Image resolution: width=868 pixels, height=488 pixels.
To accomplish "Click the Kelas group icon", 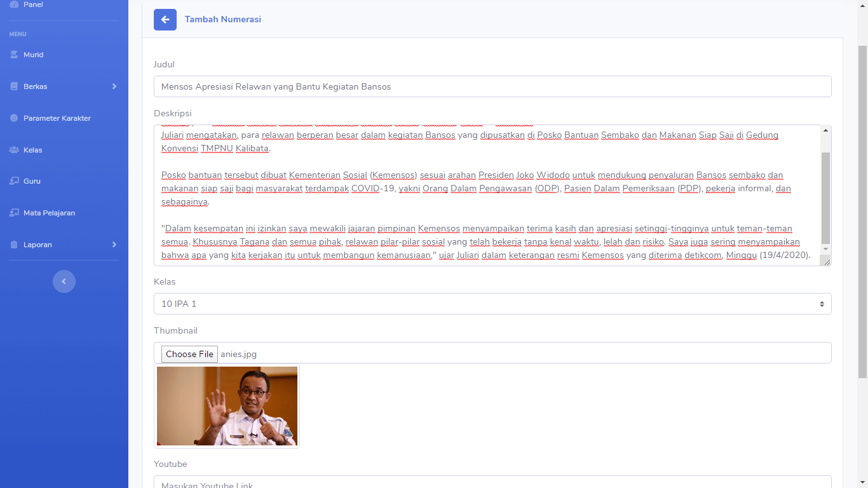I will coord(14,150).
